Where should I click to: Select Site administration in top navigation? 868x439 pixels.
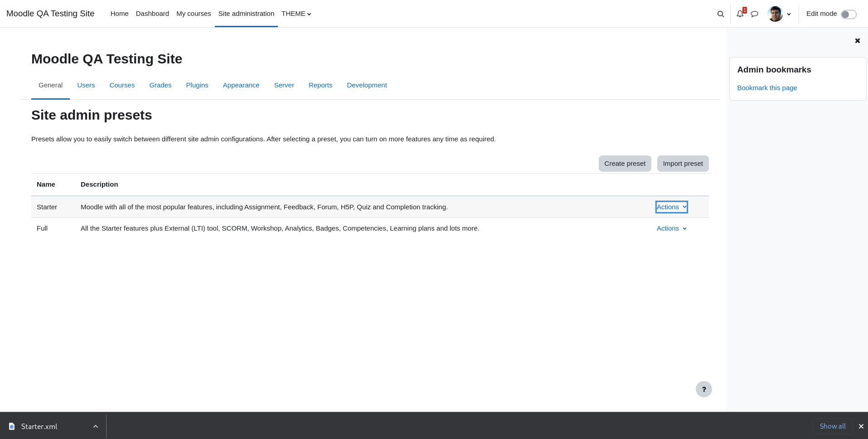(x=246, y=14)
